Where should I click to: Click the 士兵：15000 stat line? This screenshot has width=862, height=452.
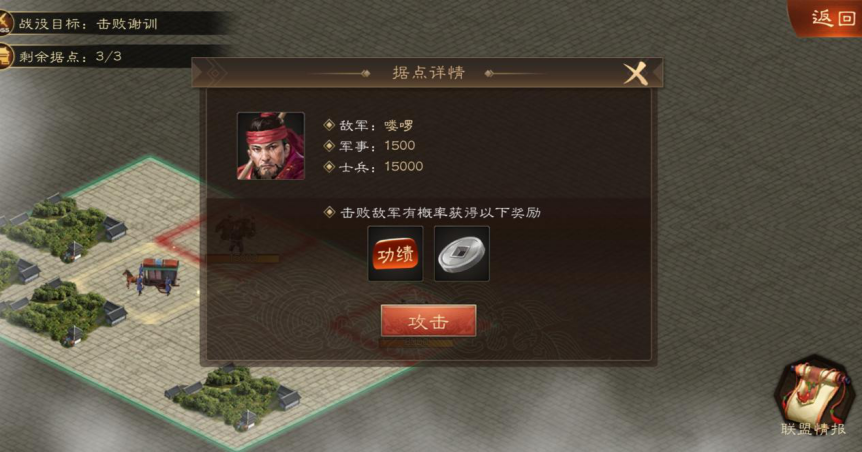click(381, 167)
